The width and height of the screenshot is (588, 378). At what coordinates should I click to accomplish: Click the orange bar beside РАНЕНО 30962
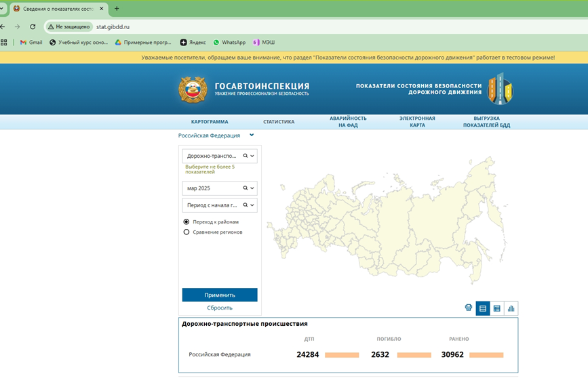(486, 355)
